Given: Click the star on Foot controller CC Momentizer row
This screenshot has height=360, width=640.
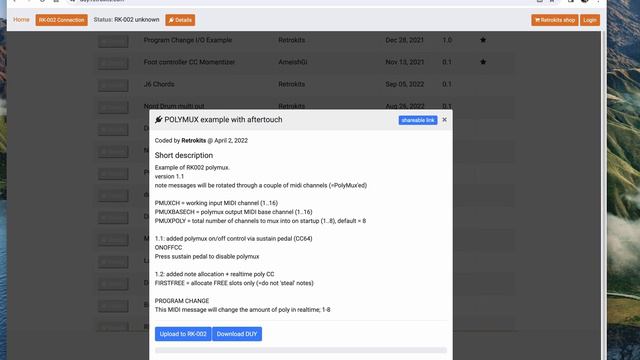Looking at the screenshot, I should 483,62.
